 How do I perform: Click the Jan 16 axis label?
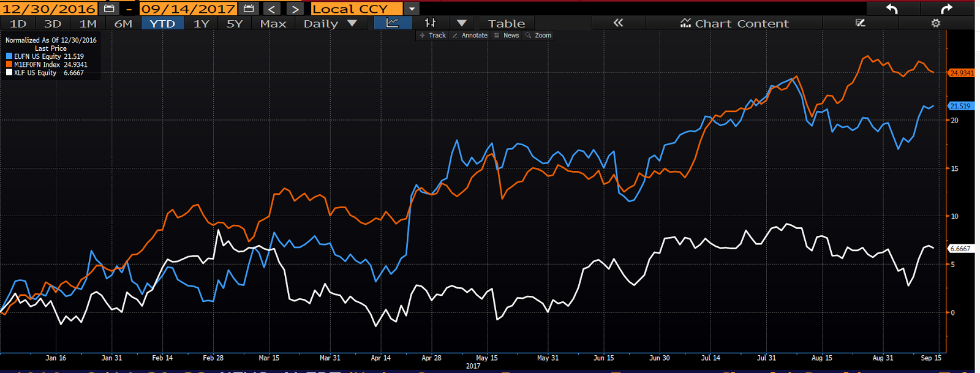[x=56, y=358]
